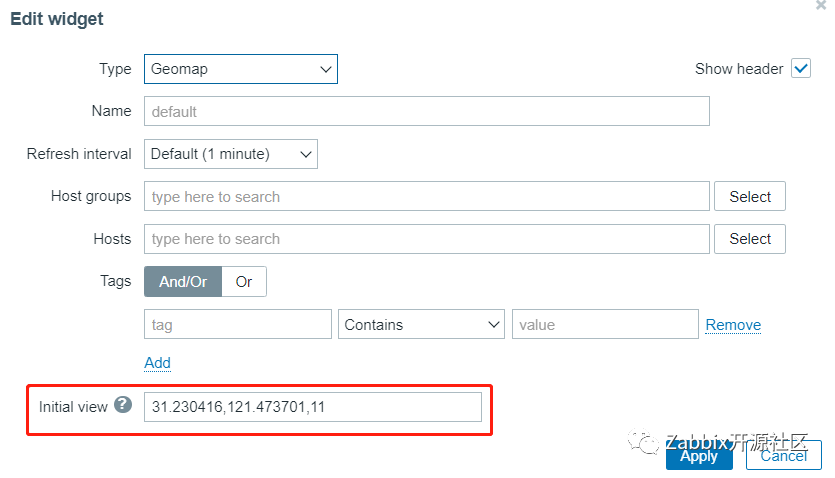This screenshot has width=835, height=478.
Task: Select the And/Or tags option
Action: click(x=183, y=282)
